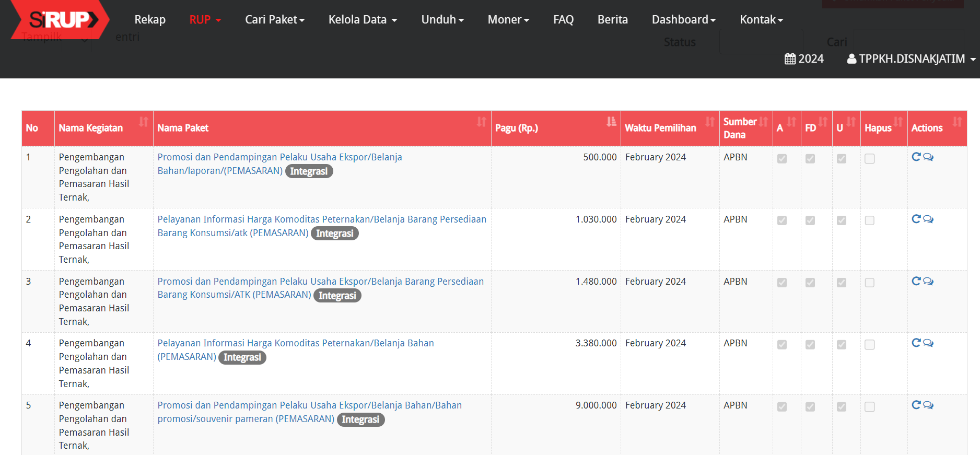Click the Pagu value 3.380.000
The width and height of the screenshot is (980, 455).
click(596, 343)
